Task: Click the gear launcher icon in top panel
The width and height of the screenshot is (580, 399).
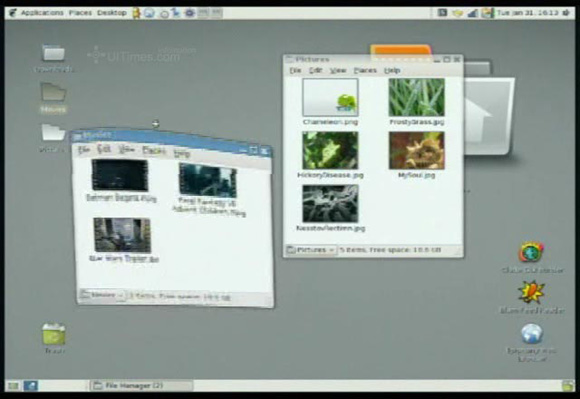Action: [189, 13]
